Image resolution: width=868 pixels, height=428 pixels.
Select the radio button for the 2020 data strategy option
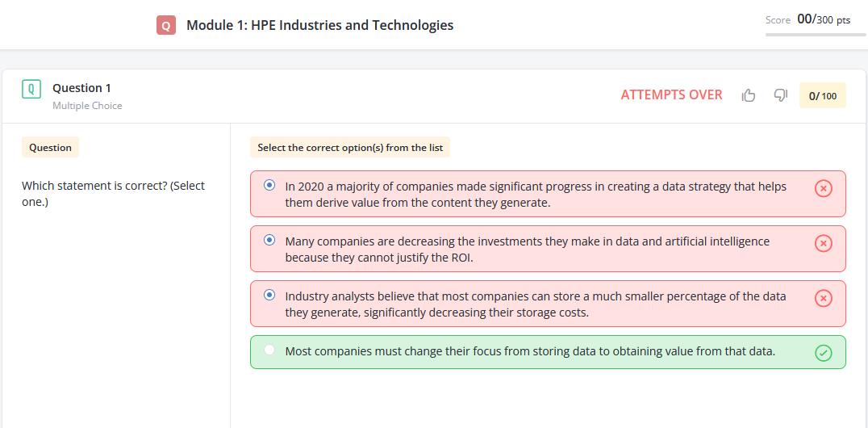click(269, 185)
